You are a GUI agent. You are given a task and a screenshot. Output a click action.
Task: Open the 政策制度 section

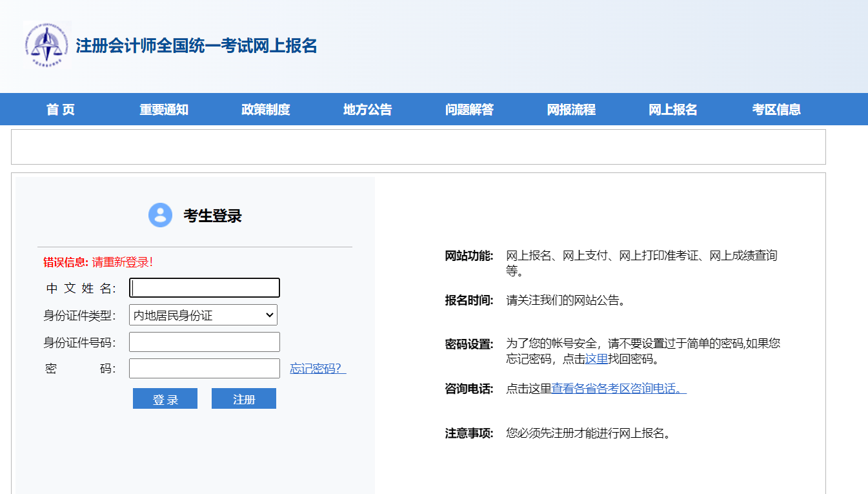(264, 109)
